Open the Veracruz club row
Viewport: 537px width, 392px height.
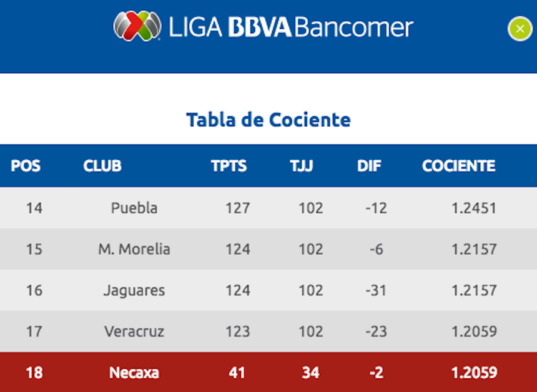(x=134, y=331)
